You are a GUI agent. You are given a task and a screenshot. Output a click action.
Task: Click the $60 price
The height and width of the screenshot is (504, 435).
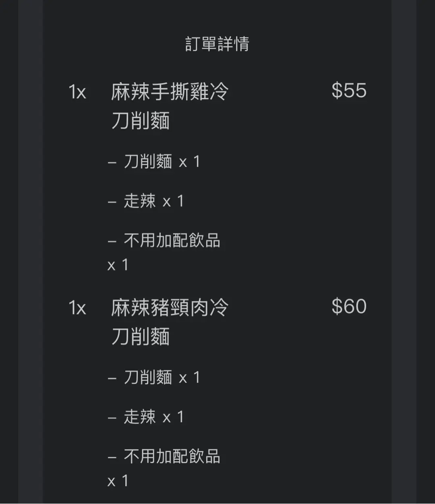point(349,306)
